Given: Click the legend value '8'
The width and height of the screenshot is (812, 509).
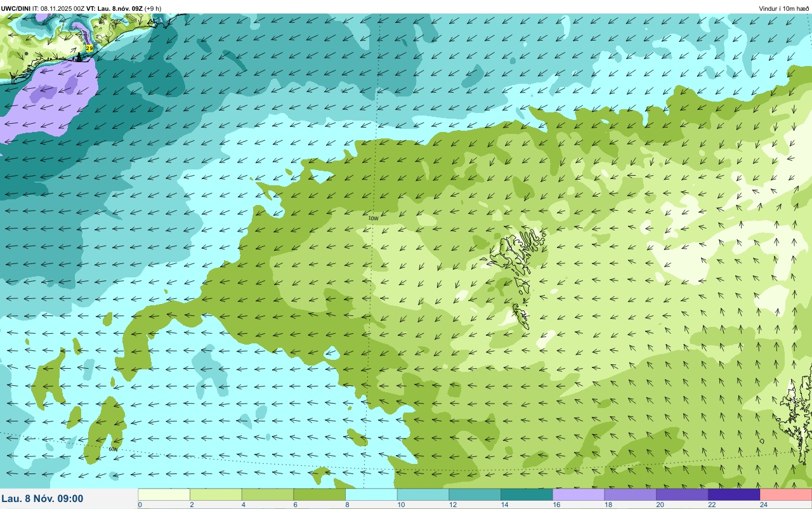Looking at the screenshot, I should tap(347, 505).
